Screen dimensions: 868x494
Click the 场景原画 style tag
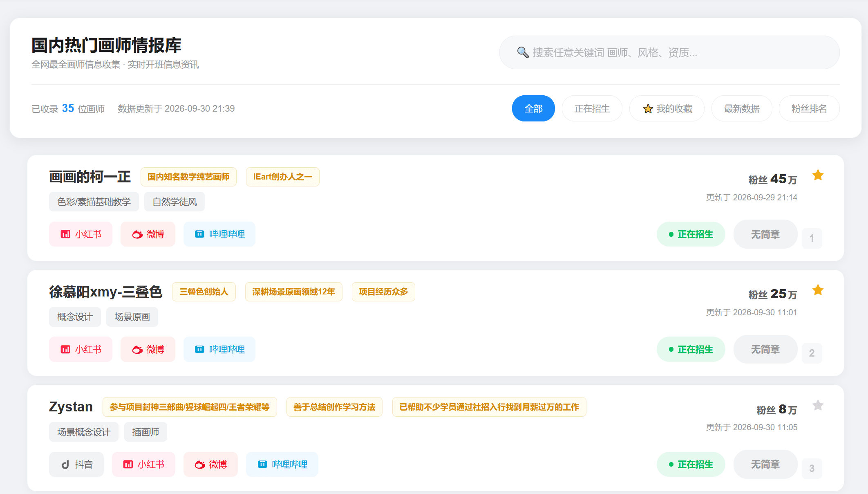coord(132,317)
